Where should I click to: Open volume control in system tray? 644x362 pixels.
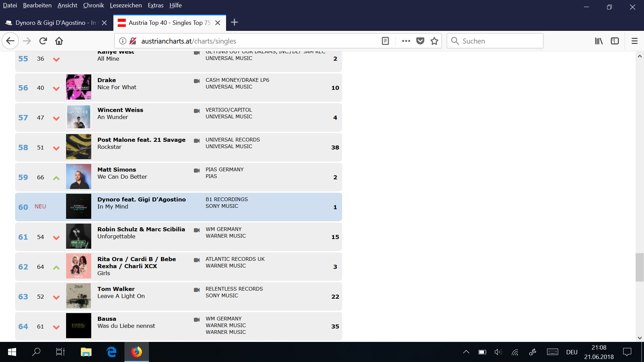pos(498,352)
